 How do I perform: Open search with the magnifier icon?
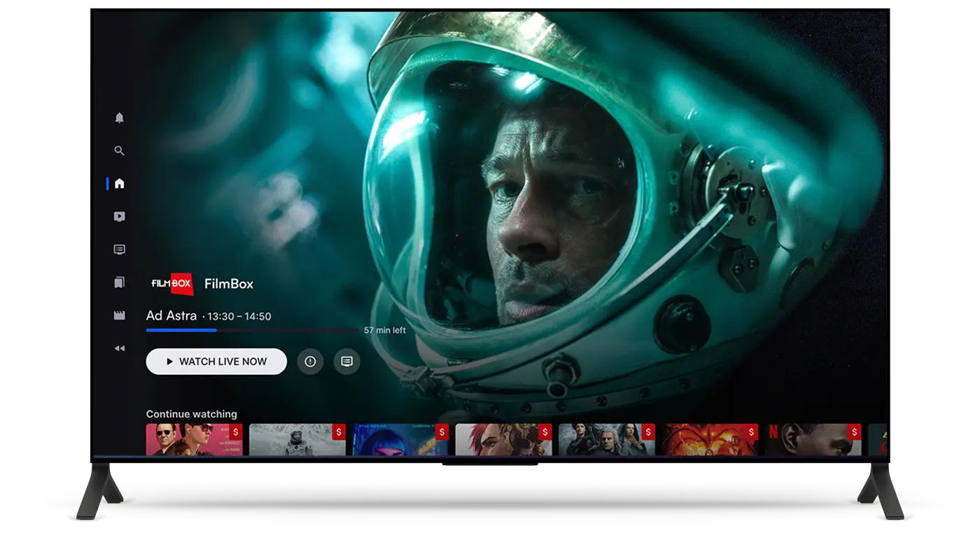[x=119, y=151]
